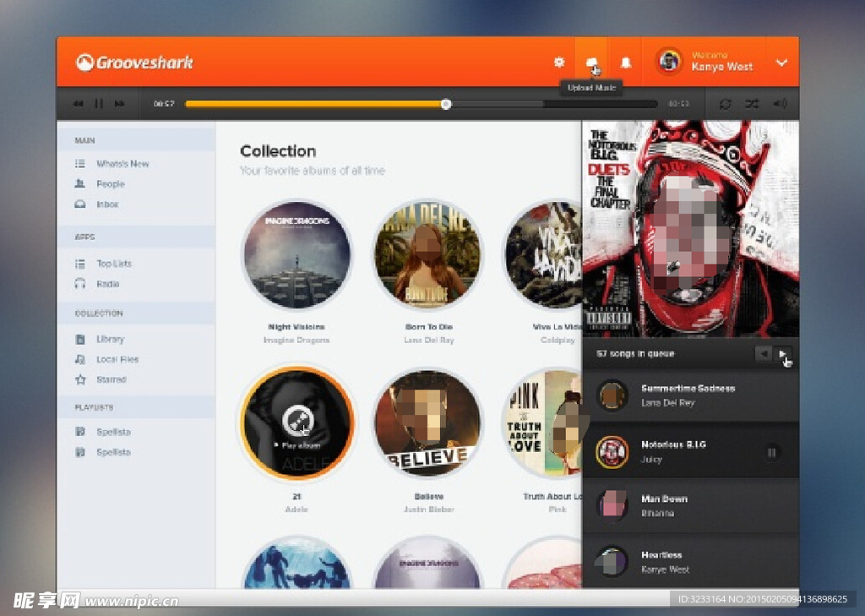The image size is (865, 616).
Task: Click the Grooveshark logo
Action: coord(135,63)
